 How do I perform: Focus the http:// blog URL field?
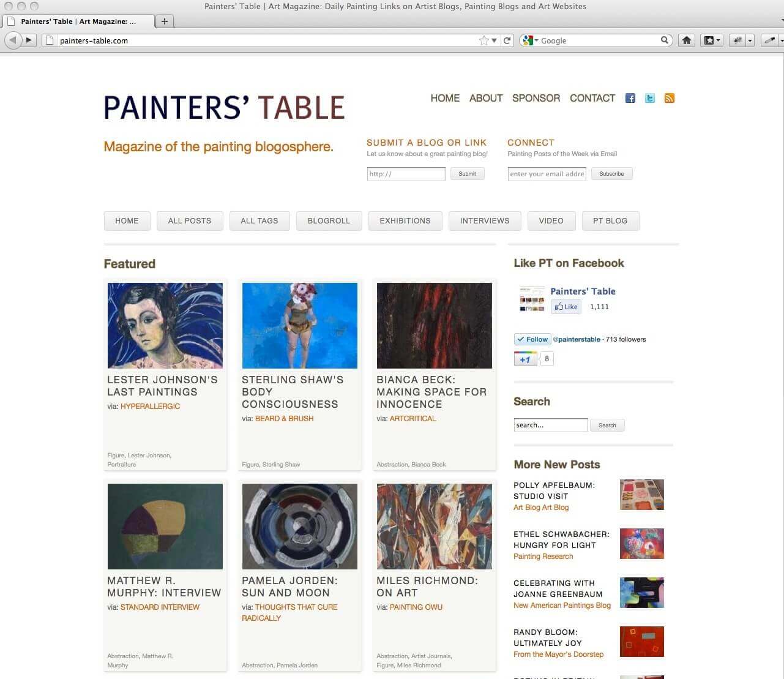pyautogui.click(x=406, y=174)
